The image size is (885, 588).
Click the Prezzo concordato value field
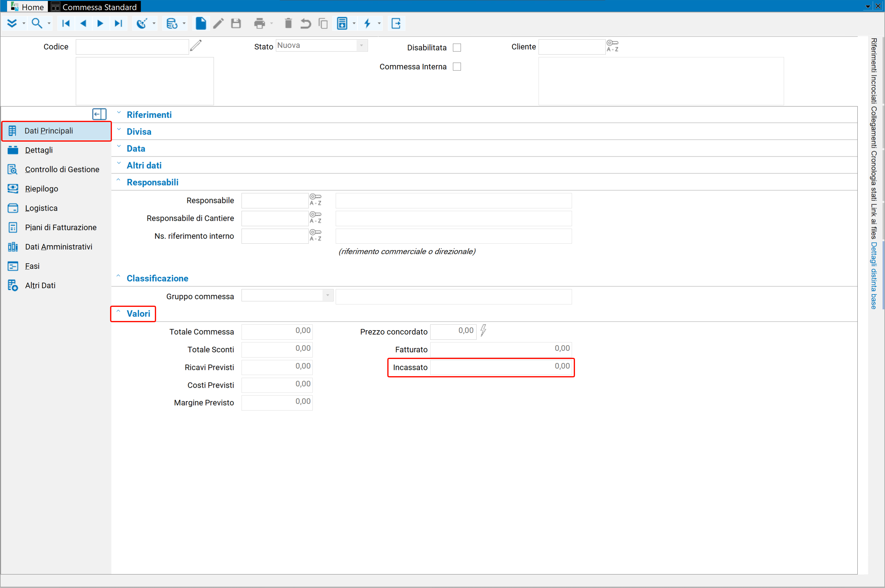pos(453,331)
